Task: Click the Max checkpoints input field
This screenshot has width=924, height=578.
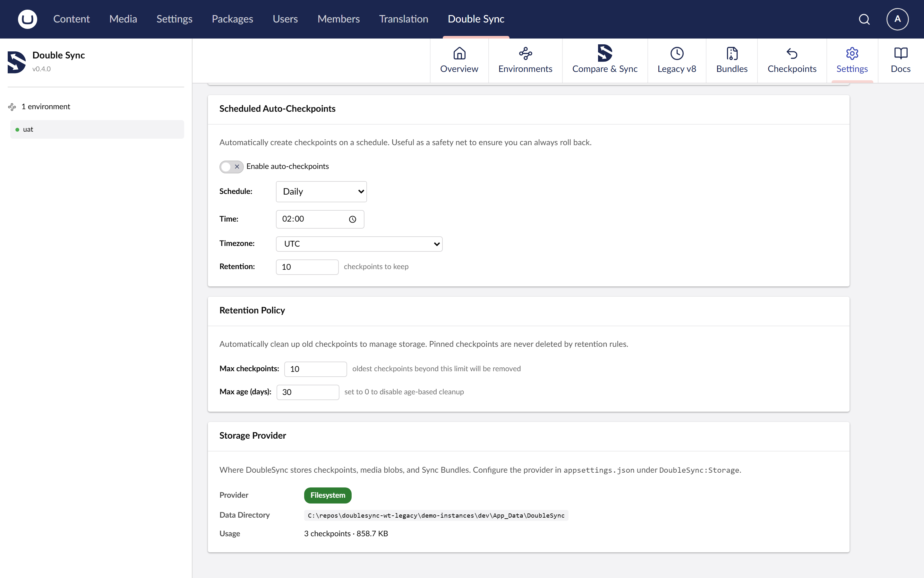Action: click(315, 369)
